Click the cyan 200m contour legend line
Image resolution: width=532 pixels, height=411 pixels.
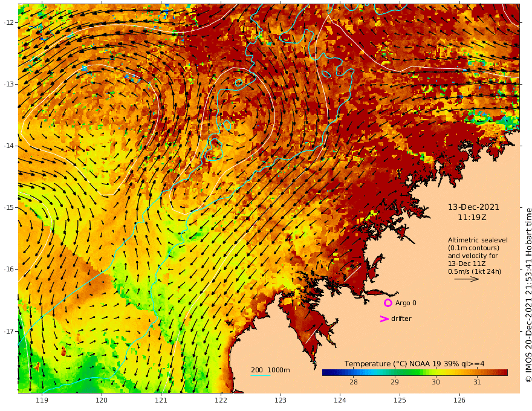point(260,375)
